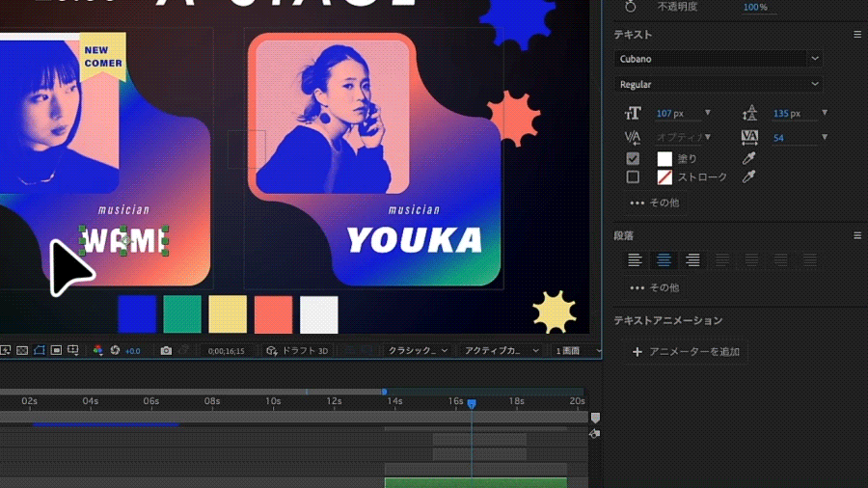Screen dimensions: 868x488
Task: Open the tracking 54 dropdown arrow
Action: pos(825,137)
